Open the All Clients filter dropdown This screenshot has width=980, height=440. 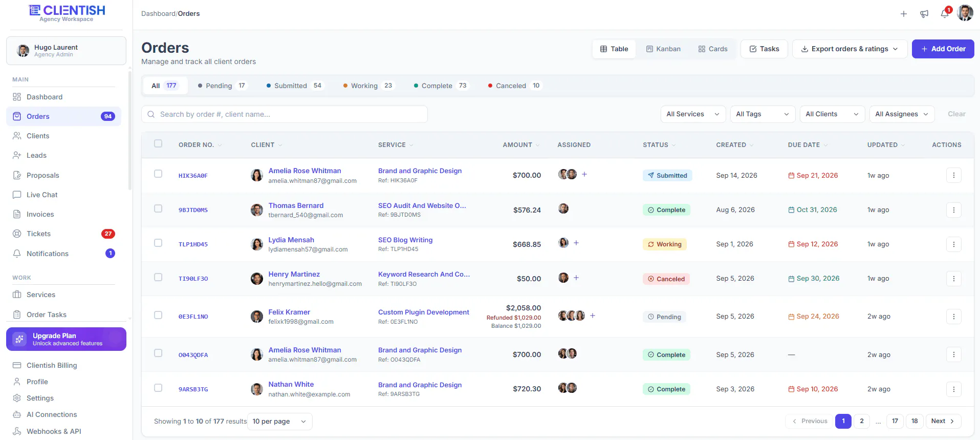tap(832, 114)
